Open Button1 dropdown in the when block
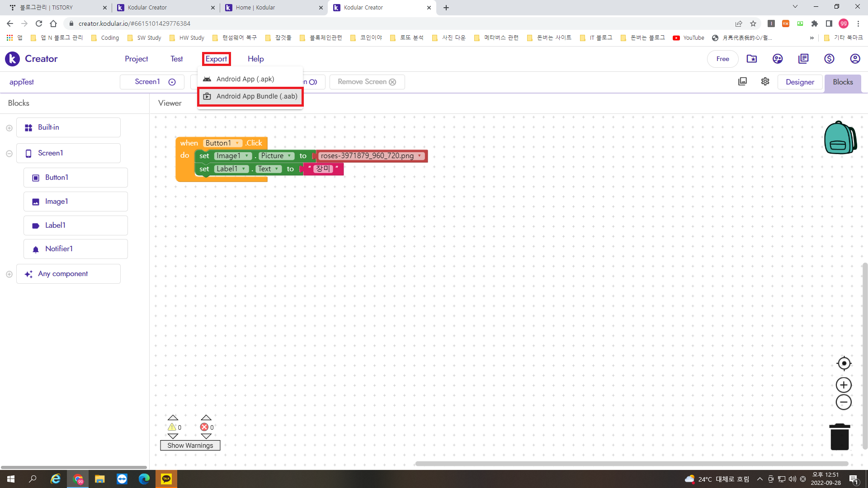The width and height of the screenshot is (868, 488). tap(237, 143)
